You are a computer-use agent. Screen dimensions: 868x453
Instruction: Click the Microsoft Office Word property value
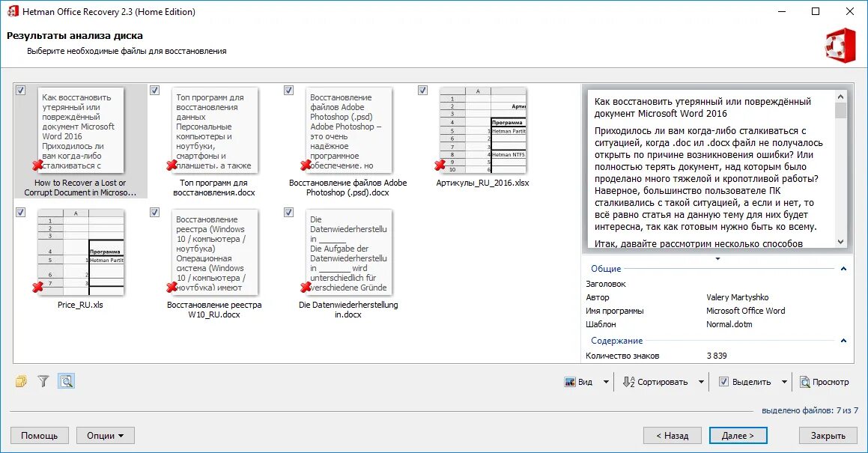[x=746, y=311]
